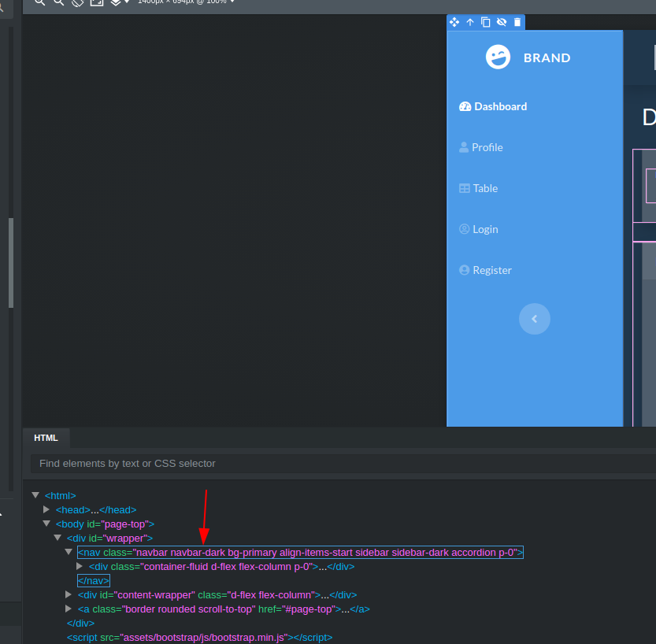Collapse the html node in the tree
Image resolution: width=656 pixels, height=644 pixels.
click(x=35, y=495)
